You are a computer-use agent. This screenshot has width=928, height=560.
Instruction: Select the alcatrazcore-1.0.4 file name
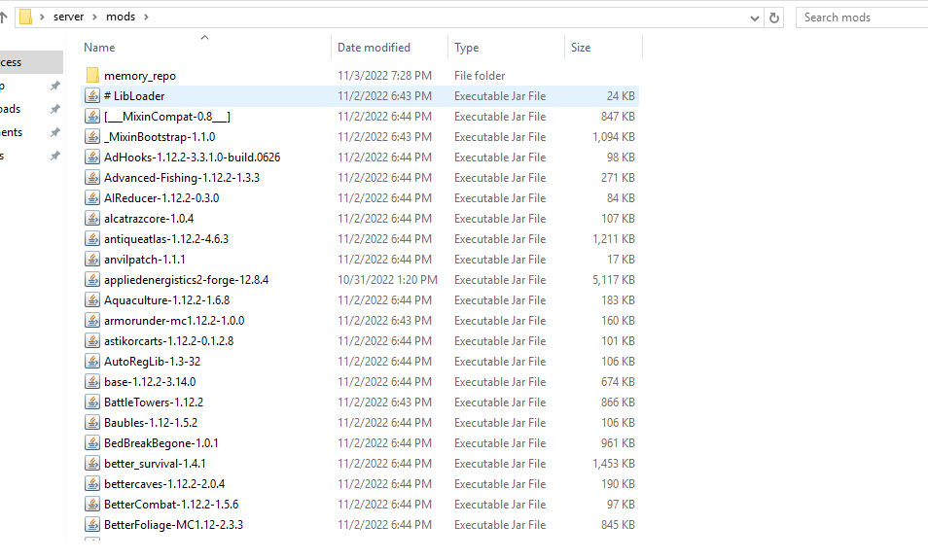pos(149,218)
